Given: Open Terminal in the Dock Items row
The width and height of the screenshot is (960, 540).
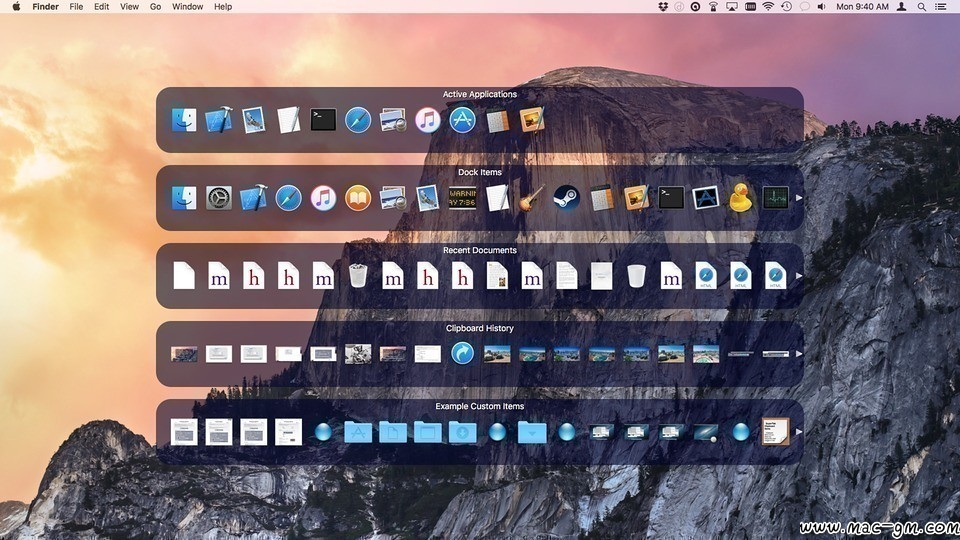Looking at the screenshot, I should 671,198.
